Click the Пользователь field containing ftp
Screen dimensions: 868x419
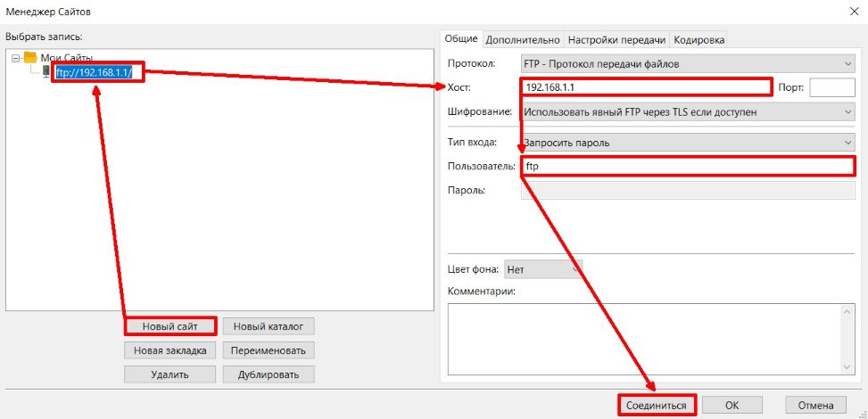pyautogui.click(x=688, y=166)
